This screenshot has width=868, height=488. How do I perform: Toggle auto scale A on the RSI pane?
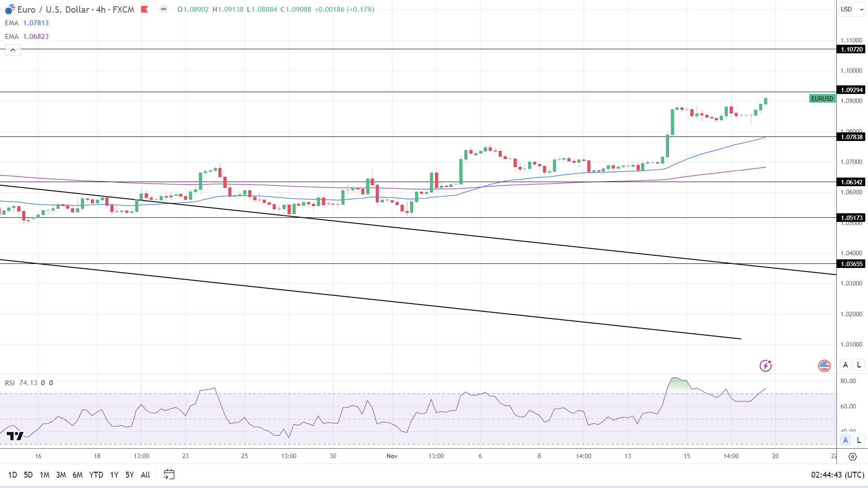[845, 440]
